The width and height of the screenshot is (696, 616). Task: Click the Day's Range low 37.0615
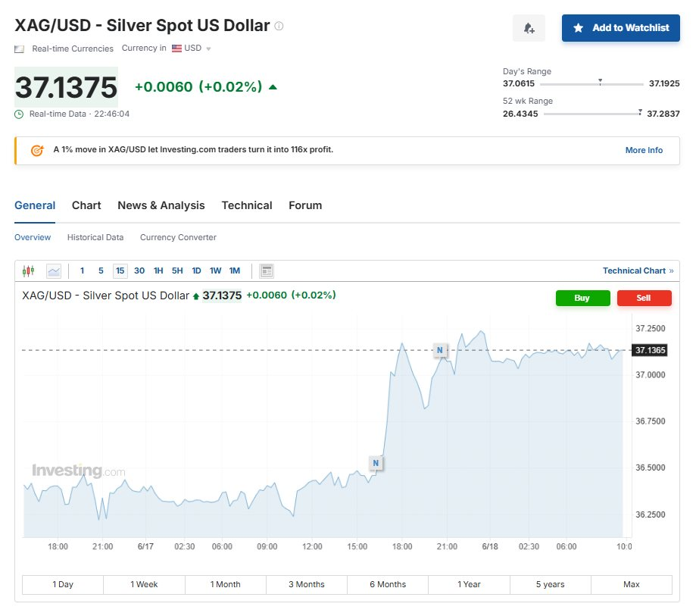[519, 84]
